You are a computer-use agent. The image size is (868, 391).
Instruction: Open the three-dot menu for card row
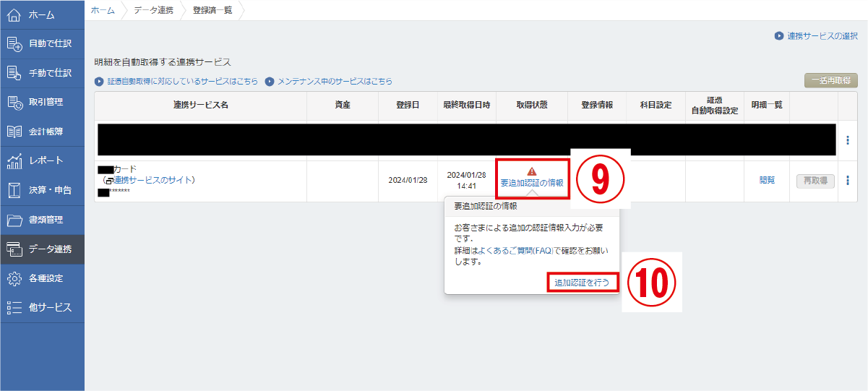click(847, 181)
